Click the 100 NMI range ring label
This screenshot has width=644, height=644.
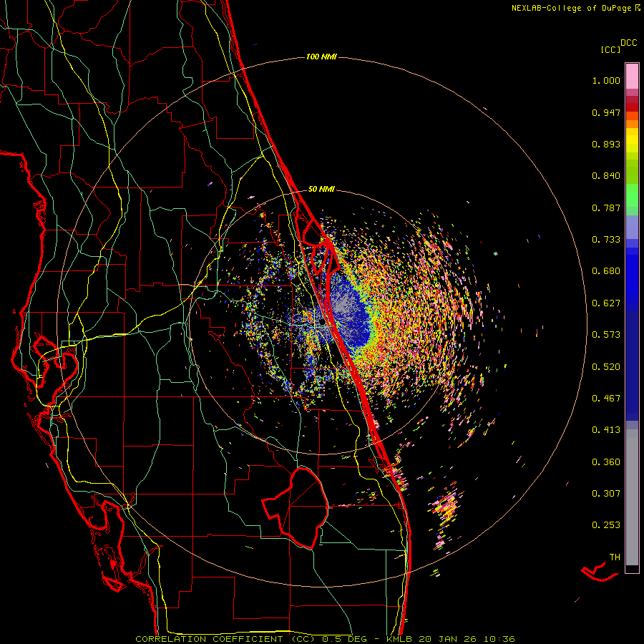click(321, 57)
